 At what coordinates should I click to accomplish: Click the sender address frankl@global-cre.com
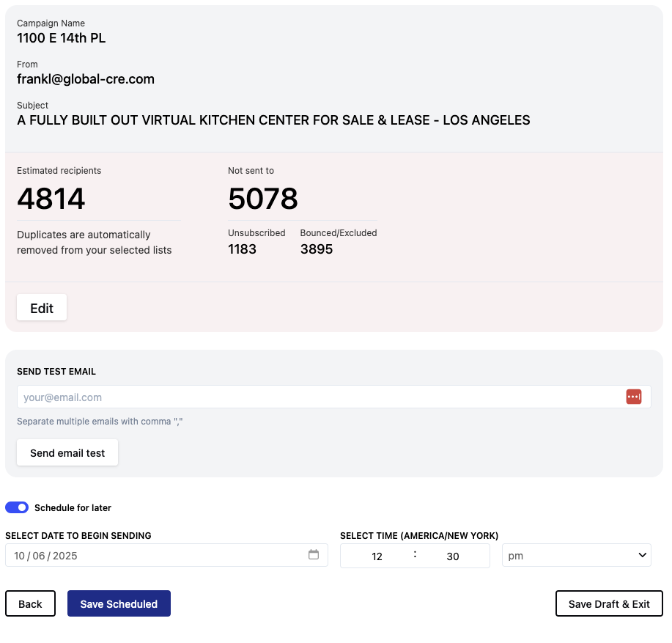[x=86, y=79]
